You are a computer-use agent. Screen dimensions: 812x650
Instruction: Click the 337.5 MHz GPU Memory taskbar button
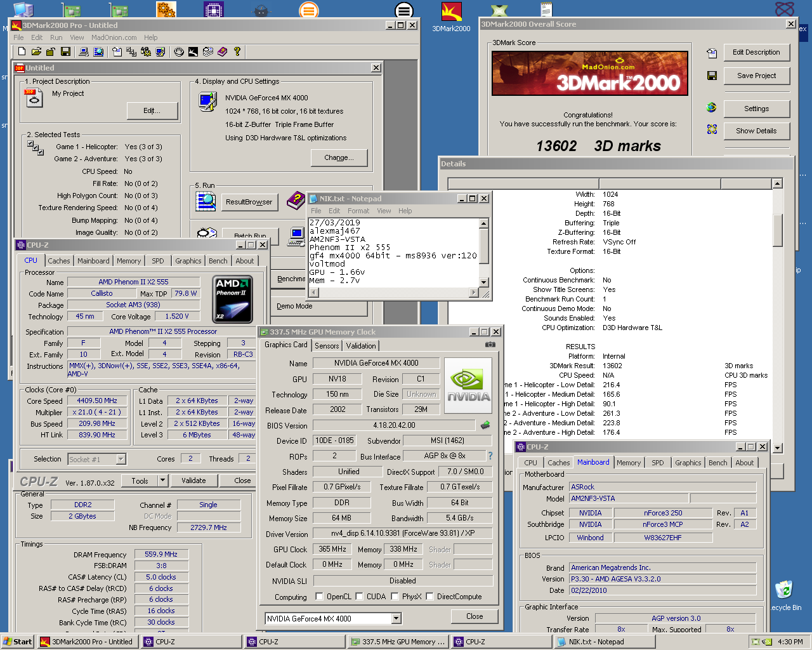398,642
